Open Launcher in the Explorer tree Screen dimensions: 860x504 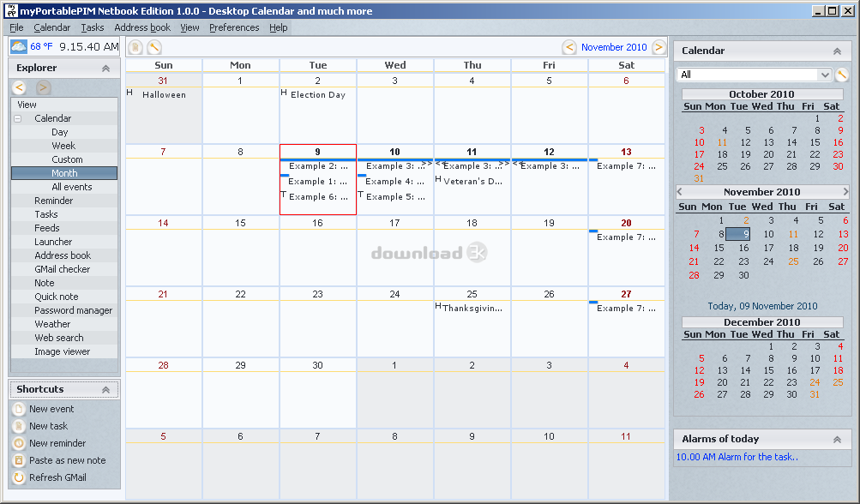[x=53, y=242]
